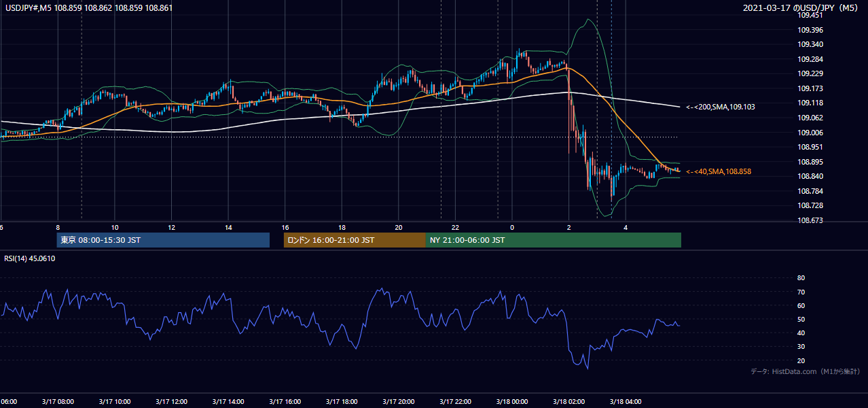
Task: Click the 3/18 04:00 time label
Action: [626, 402]
